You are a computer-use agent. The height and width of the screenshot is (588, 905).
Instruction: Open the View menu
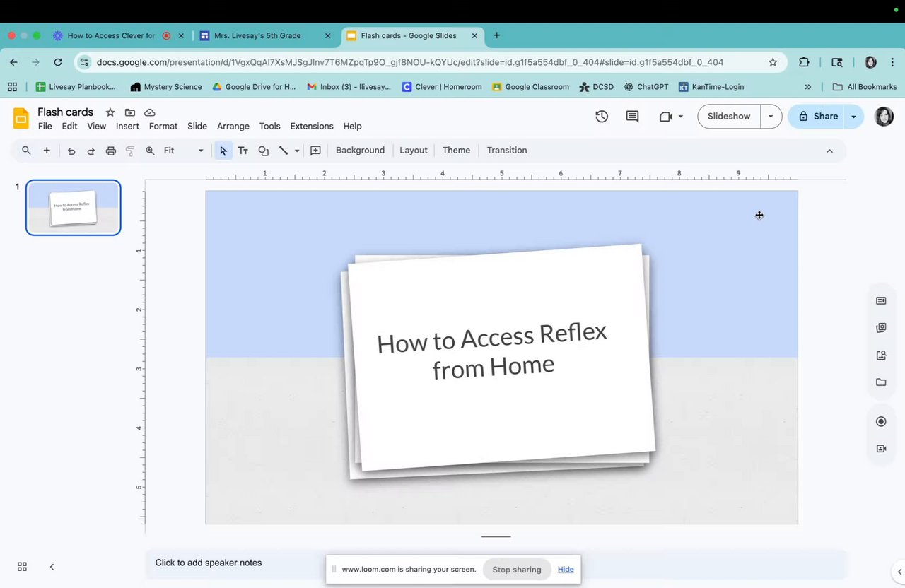tap(97, 127)
